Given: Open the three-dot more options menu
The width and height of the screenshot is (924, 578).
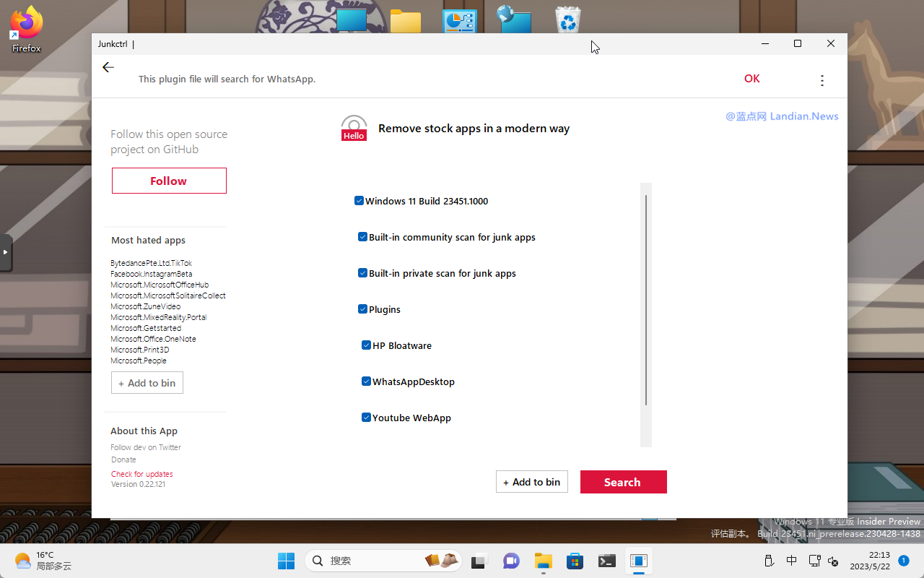Looking at the screenshot, I should (821, 80).
